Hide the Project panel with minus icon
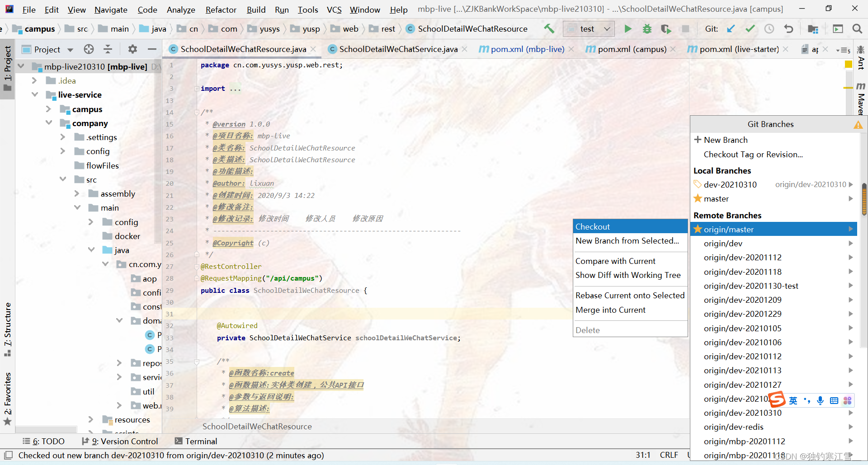This screenshot has height=465, width=868. (x=152, y=49)
